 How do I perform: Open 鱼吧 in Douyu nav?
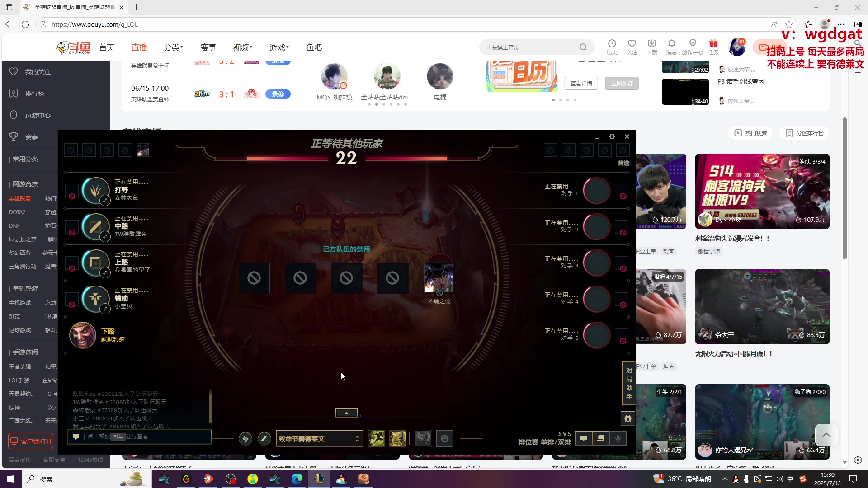[314, 47]
